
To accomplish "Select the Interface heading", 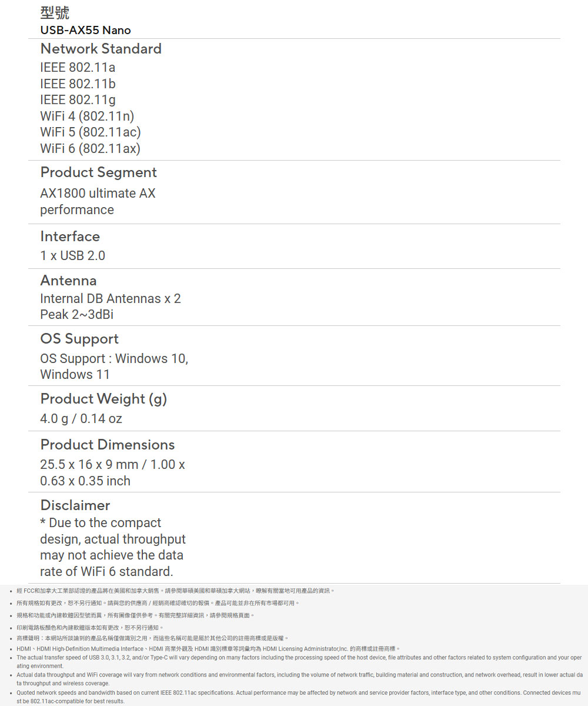I will point(70,237).
